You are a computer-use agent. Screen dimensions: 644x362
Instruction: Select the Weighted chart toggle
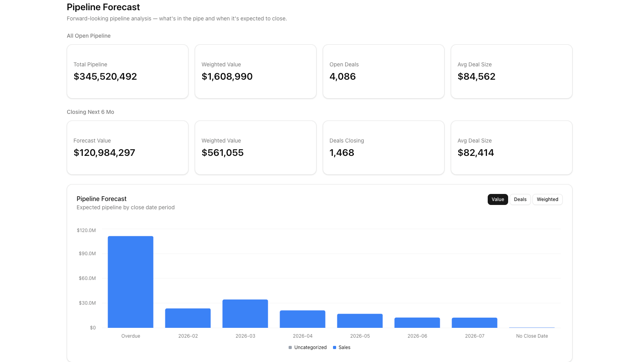coord(547,199)
